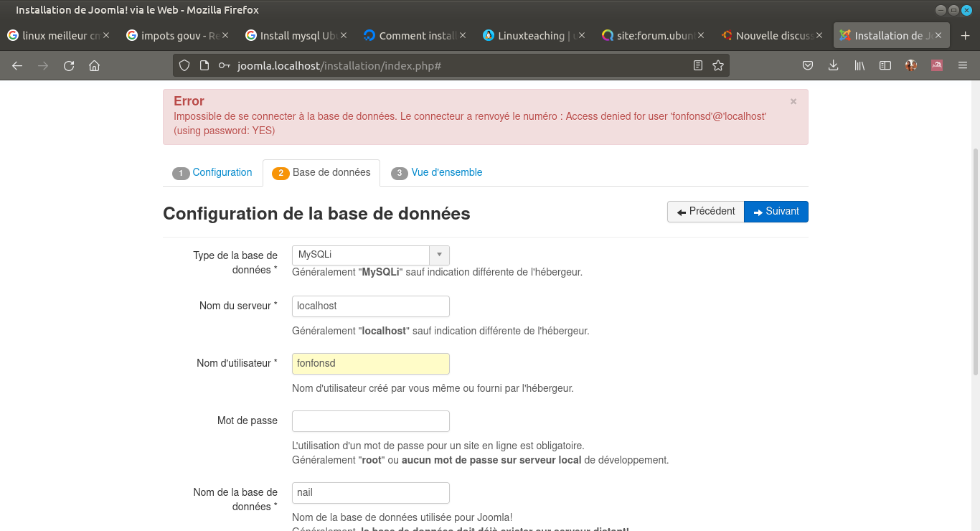Viewport: 980px width, 531px height.
Task: Click the window title "Installation de Joomla! via le Web"
Action: (137, 10)
